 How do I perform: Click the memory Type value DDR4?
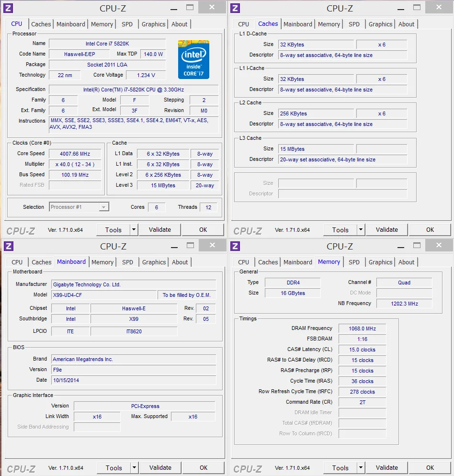coord(293,283)
